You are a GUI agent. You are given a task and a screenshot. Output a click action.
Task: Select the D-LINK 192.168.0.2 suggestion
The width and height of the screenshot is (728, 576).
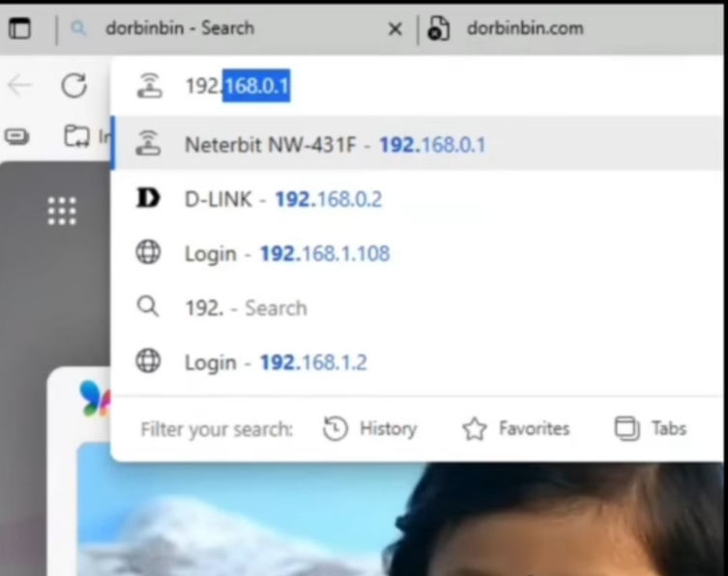[418, 199]
